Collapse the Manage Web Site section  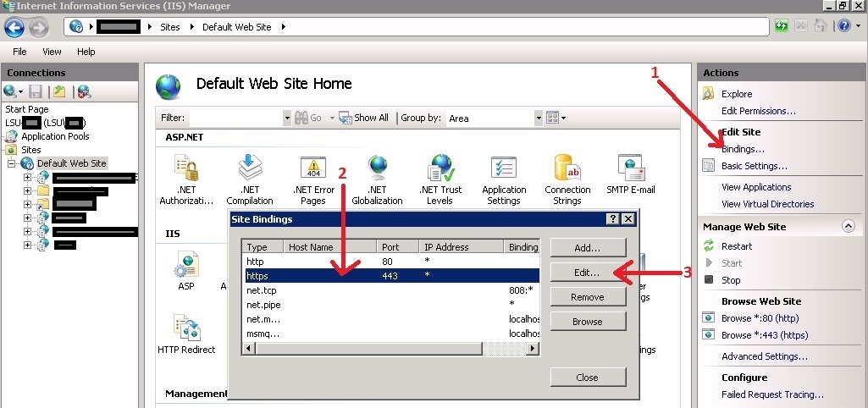pyautogui.click(x=848, y=226)
